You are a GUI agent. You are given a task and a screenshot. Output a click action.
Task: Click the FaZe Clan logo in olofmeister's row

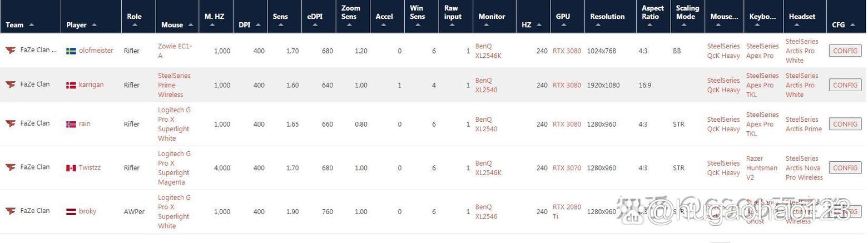coord(11,50)
